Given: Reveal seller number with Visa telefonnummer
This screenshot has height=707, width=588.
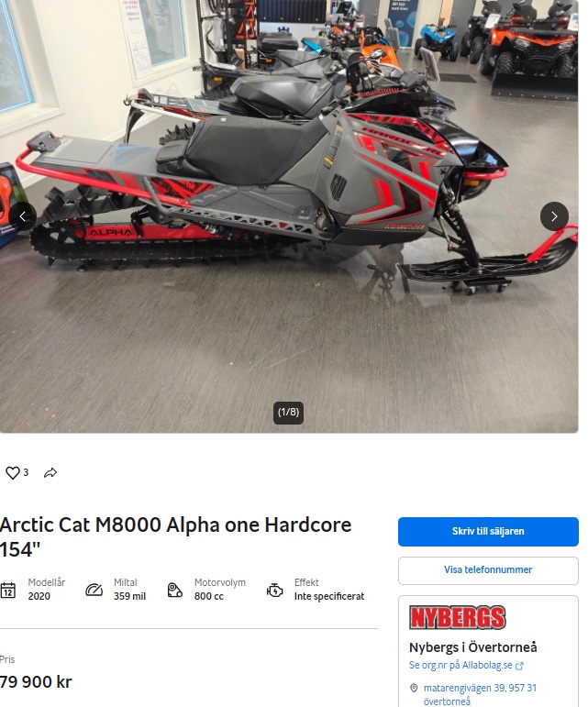Looking at the screenshot, I should click(488, 570).
